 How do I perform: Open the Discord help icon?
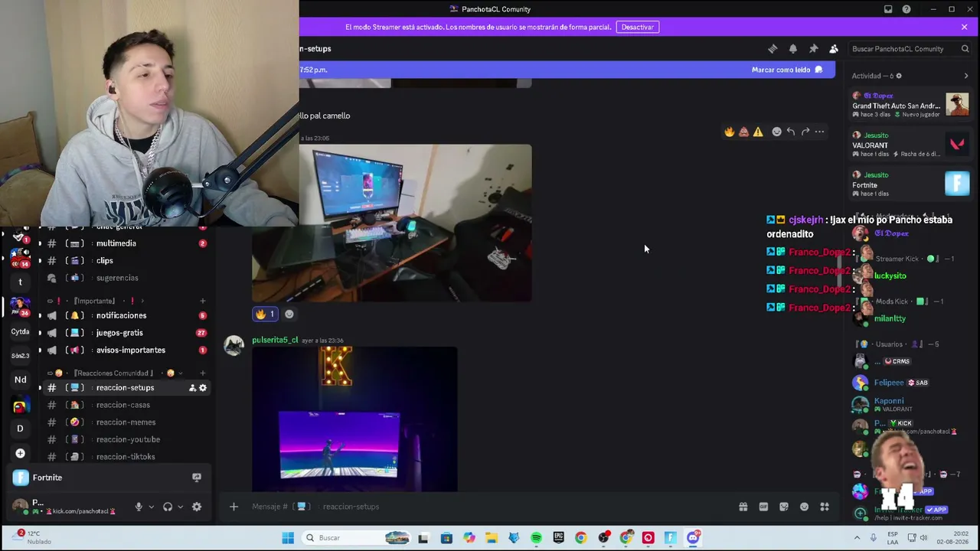click(x=906, y=9)
